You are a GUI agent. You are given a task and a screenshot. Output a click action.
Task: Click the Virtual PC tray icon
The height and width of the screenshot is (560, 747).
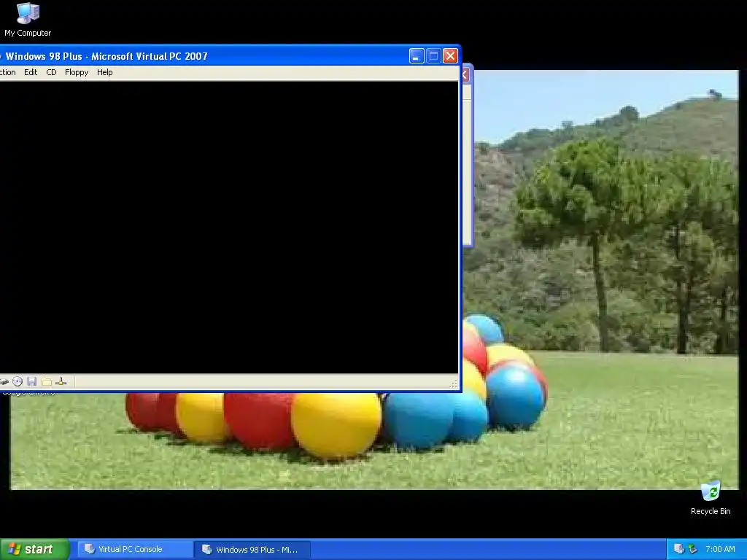tap(679, 549)
